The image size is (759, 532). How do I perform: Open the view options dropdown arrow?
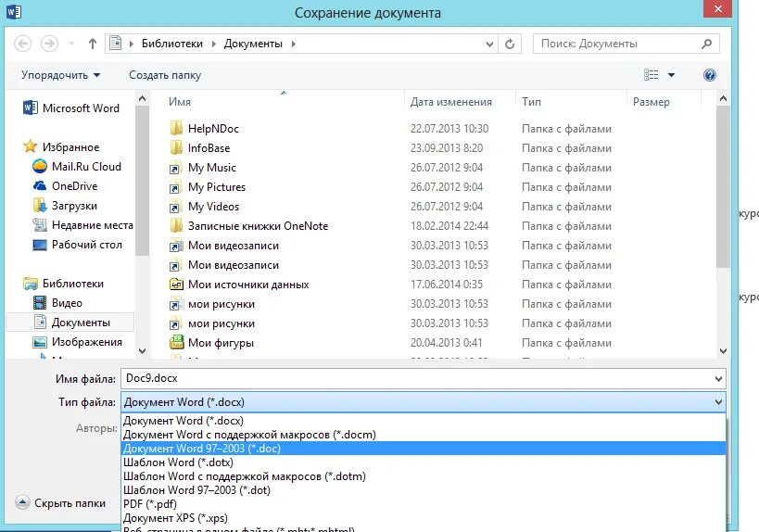click(671, 75)
